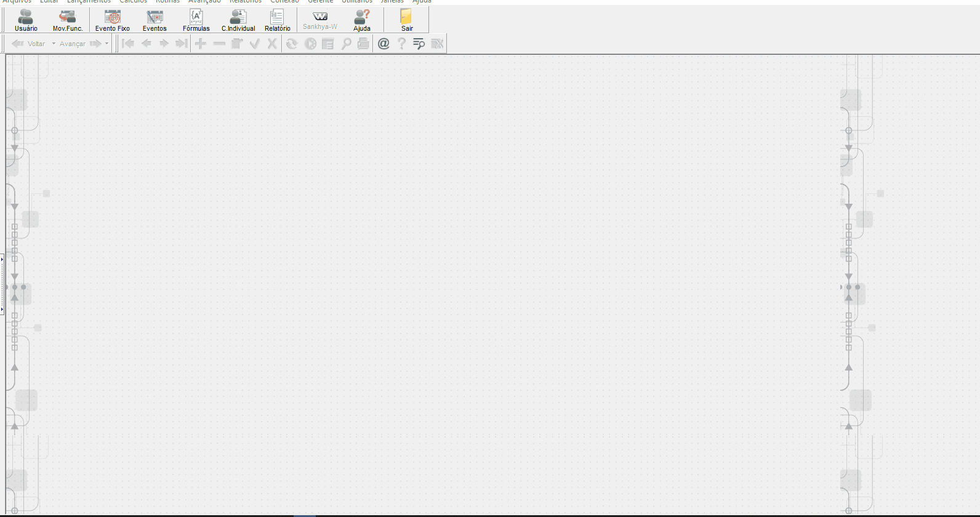Image resolution: width=980 pixels, height=517 pixels.
Task: Click the @ email toolbar icon
Action: (x=384, y=44)
